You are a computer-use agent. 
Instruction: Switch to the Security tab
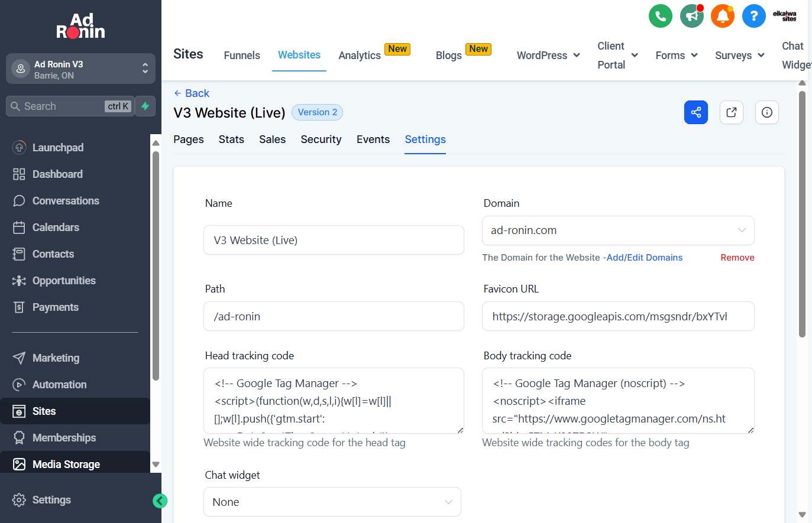tap(321, 139)
